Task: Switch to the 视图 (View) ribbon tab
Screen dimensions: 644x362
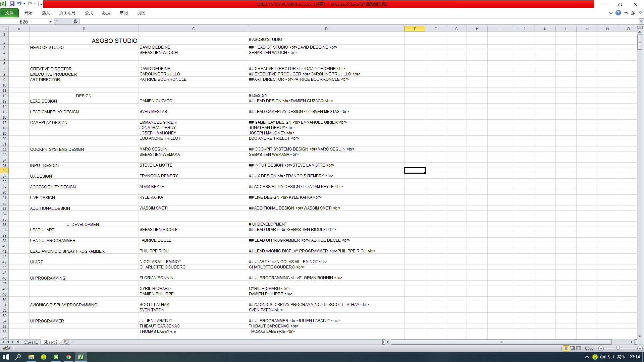Action: point(141,13)
